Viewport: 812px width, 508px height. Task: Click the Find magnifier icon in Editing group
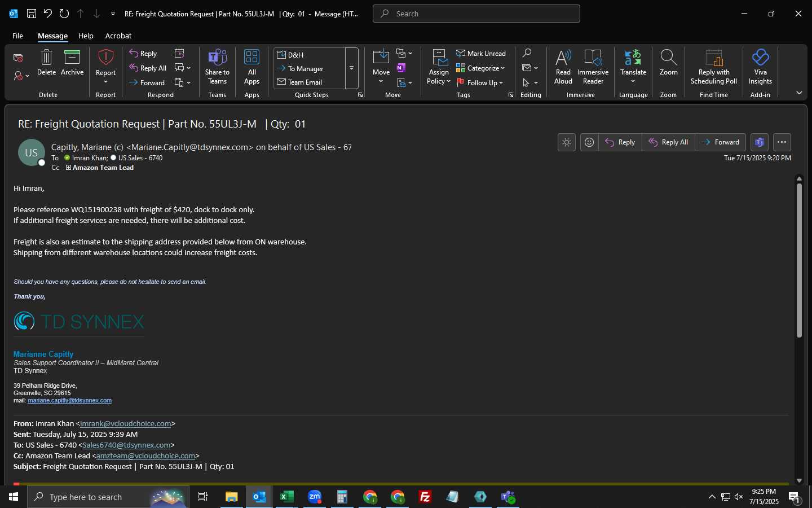coord(527,53)
